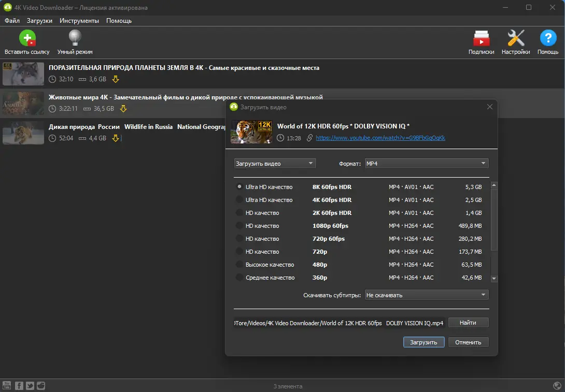Click the Вставить ссылку paste link icon
Viewport: 565px width, 392px height.
27,38
